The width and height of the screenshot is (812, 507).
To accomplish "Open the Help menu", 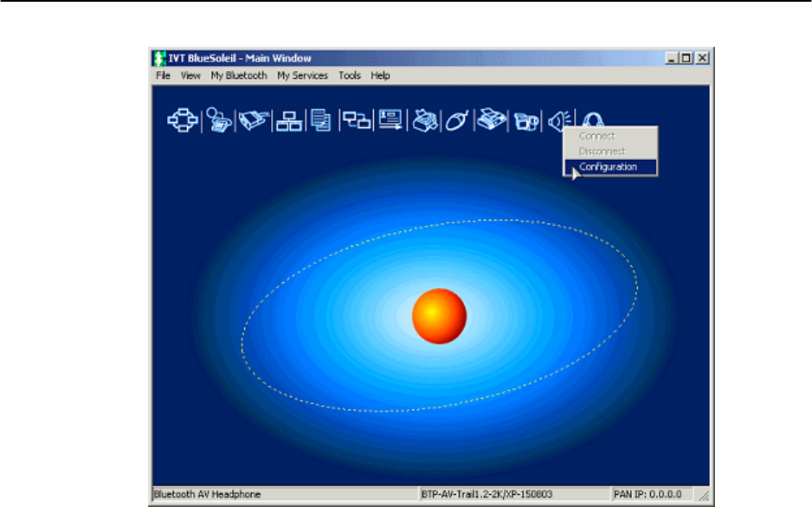I will point(380,75).
